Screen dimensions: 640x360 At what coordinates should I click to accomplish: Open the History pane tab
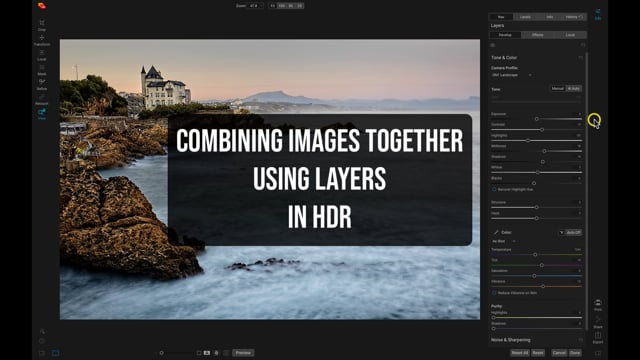click(x=574, y=17)
